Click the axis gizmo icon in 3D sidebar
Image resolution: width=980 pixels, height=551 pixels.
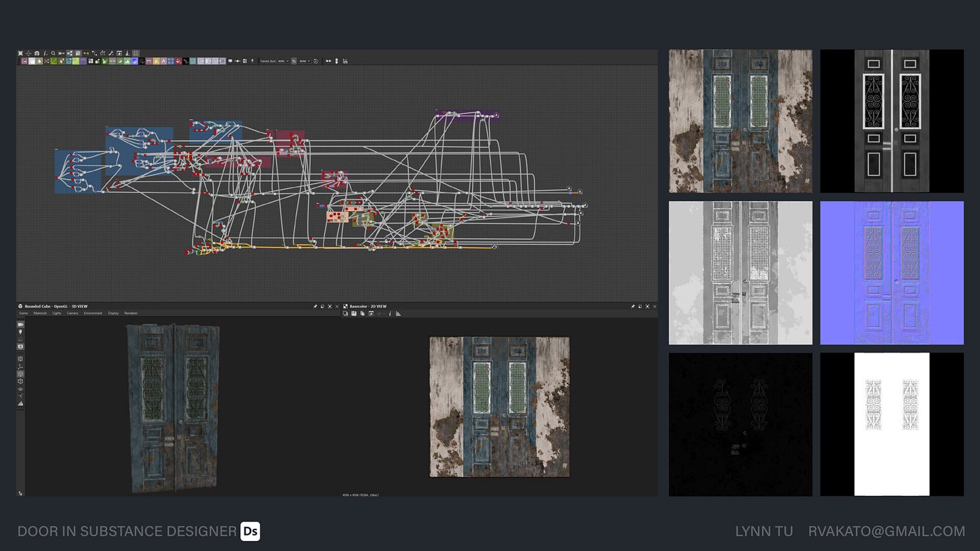pos(20,367)
